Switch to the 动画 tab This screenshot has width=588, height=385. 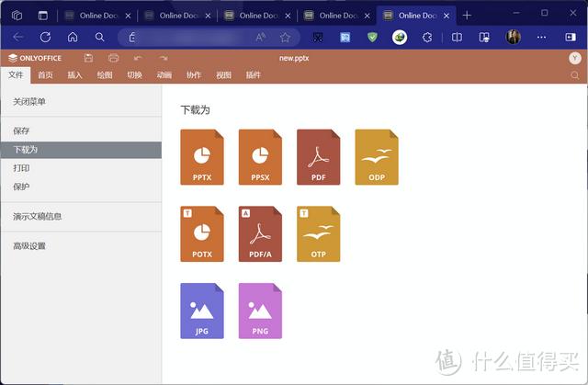tap(164, 75)
